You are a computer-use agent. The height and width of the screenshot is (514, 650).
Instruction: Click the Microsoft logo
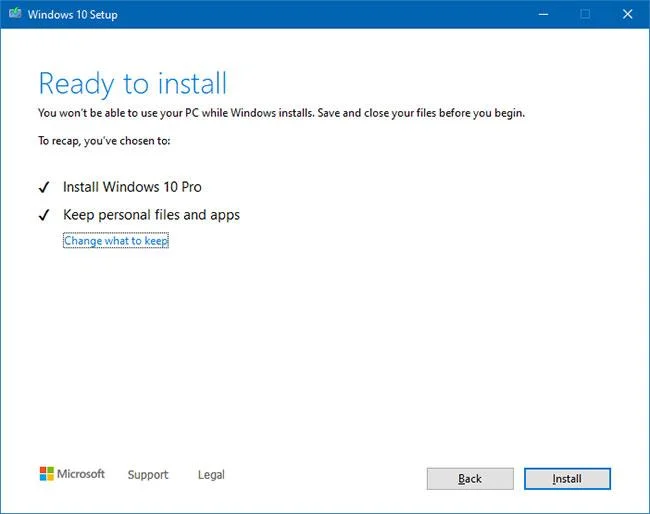72,474
